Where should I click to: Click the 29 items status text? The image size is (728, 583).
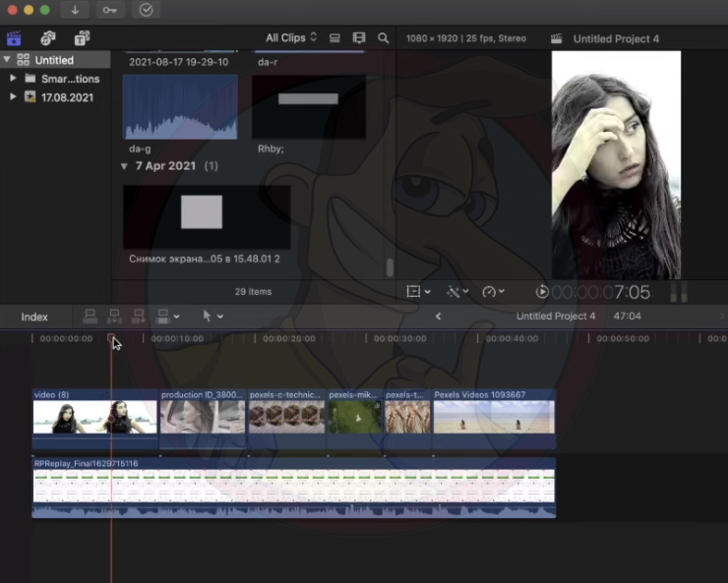pyautogui.click(x=253, y=292)
